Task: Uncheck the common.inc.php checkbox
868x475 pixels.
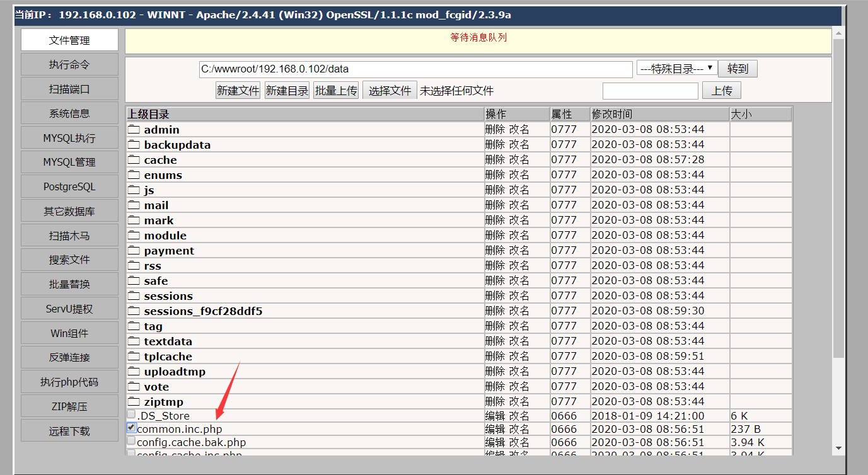Action: [131, 428]
